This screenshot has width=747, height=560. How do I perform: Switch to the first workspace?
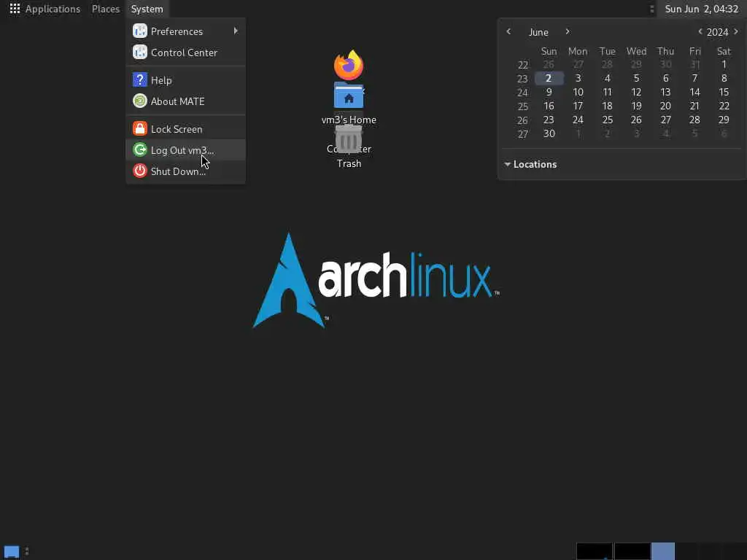[594, 551]
